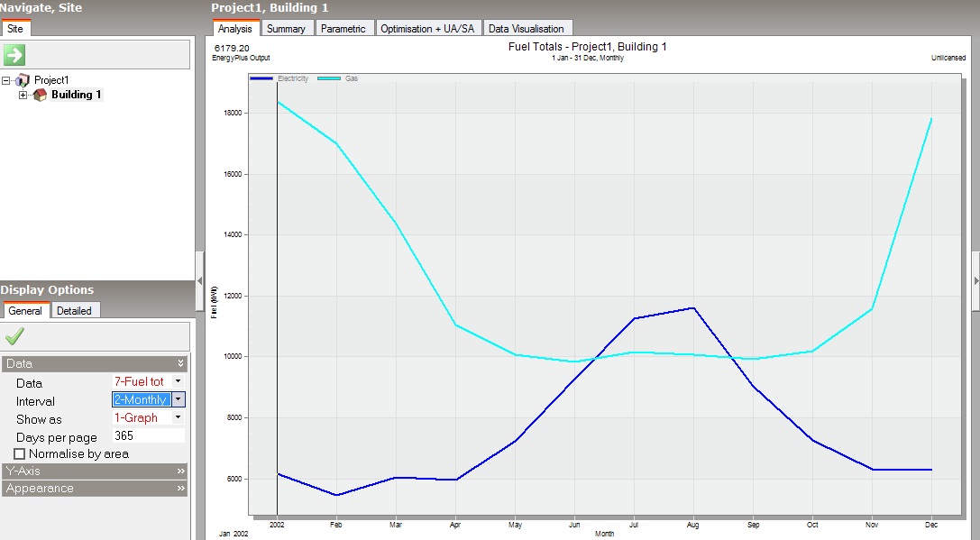This screenshot has height=540, width=980.
Task: Click the green arrow navigation icon
Action: (14, 55)
